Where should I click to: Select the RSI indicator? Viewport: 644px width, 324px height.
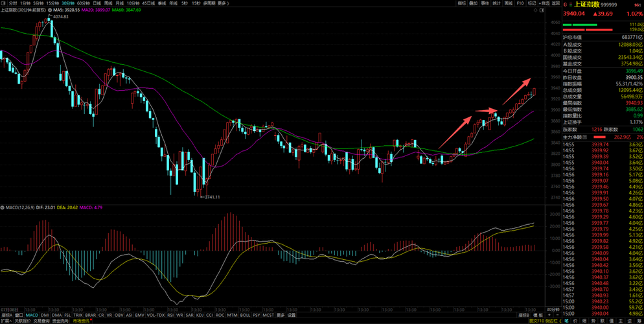tap(170, 315)
